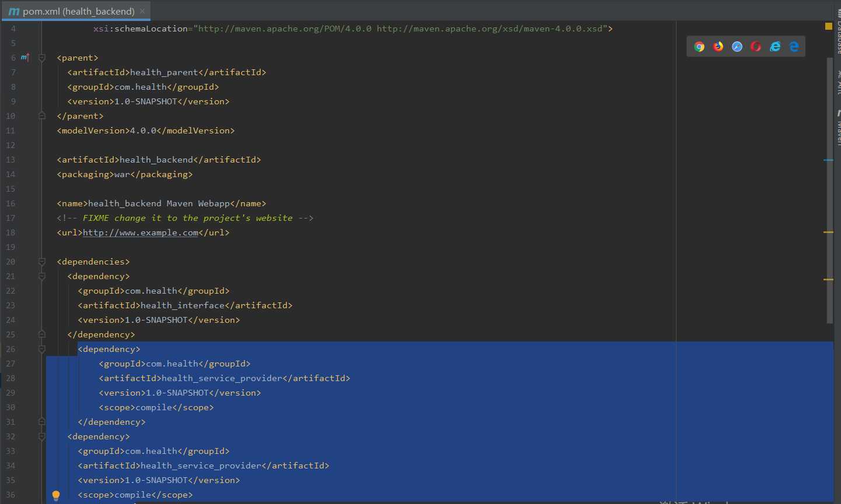Image resolution: width=841 pixels, height=504 pixels.
Task: Open the page preview in Internet Explorer
Action: point(775,47)
